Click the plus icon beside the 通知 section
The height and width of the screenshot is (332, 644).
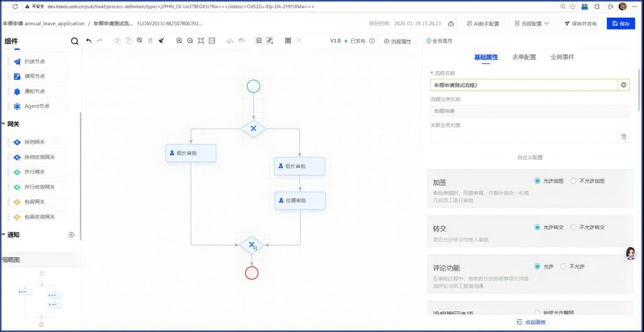71,235
